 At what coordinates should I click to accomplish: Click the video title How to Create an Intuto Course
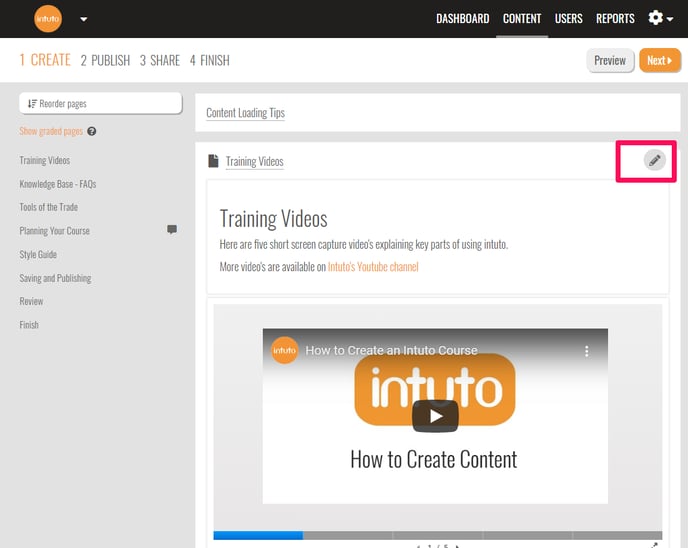pos(391,351)
